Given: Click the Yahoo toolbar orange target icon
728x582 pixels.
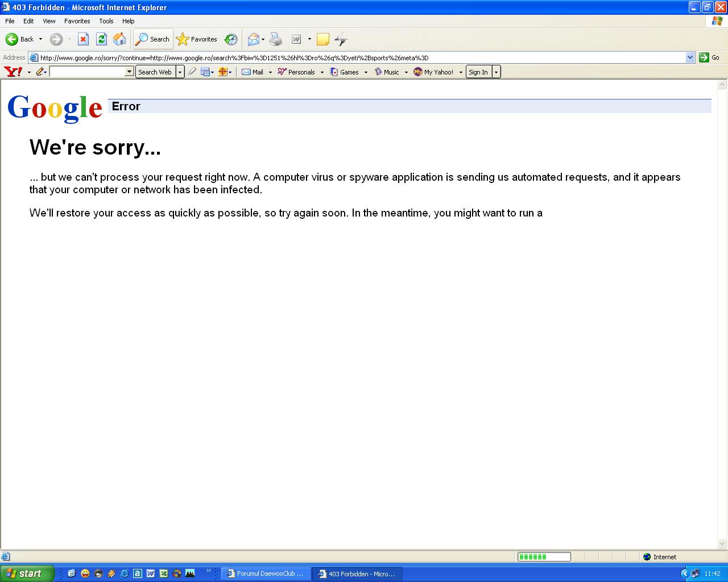Looking at the screenshot, I should click(x=223, y=72).
